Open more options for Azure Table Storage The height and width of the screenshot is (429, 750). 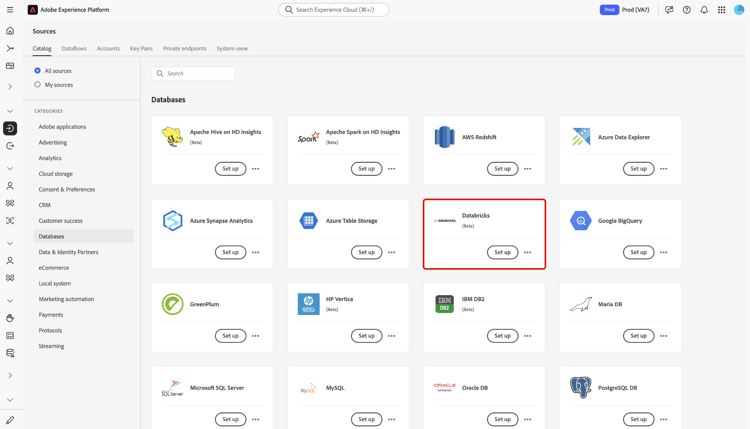[391, 253]
